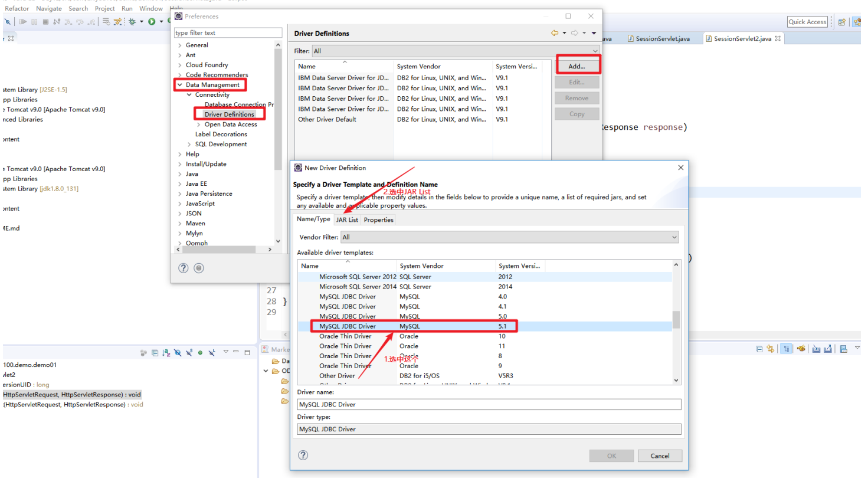Click the Collapse All icon in Outline view
The image size is (868, 495).
[155, 353]
